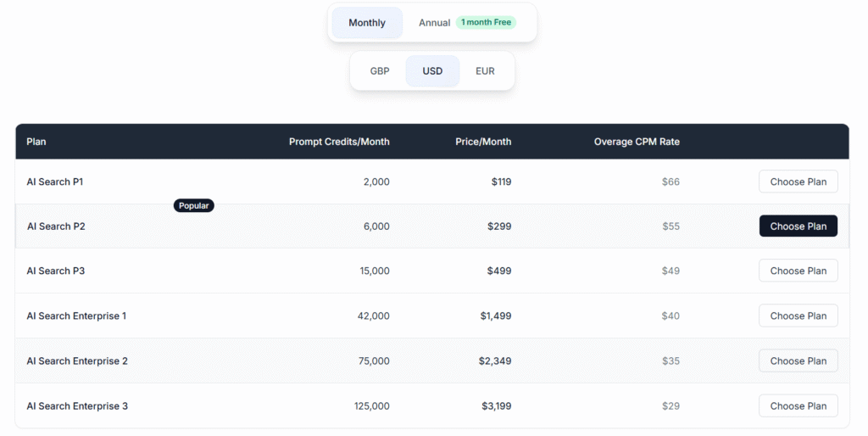Click the 1 month Free badge

click(486, 22)
